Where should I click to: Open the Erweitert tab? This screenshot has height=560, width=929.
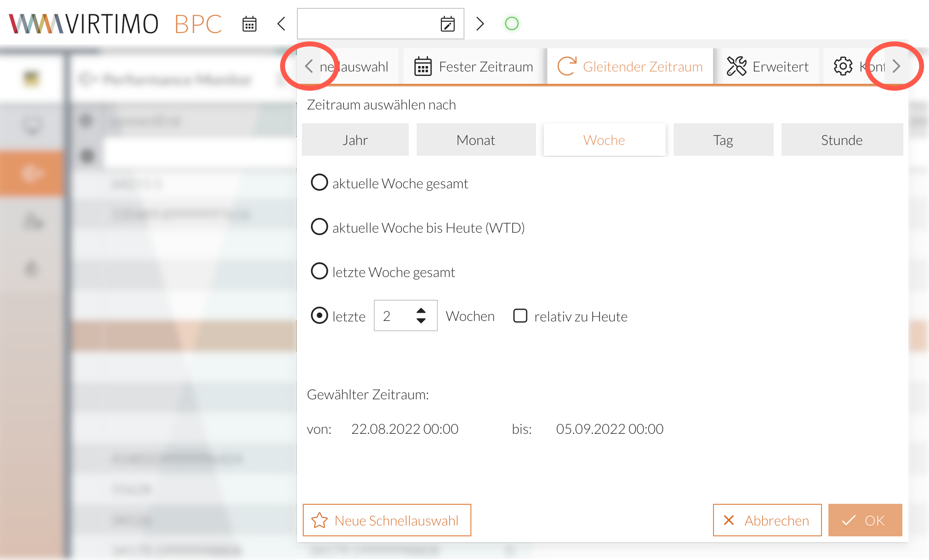(768, 67)
